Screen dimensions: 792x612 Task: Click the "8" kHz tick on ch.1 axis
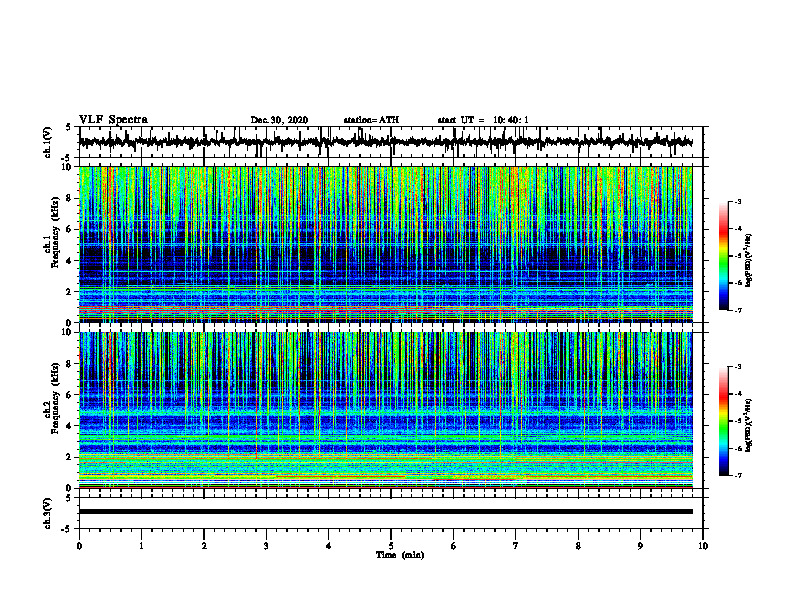point(69,198)
